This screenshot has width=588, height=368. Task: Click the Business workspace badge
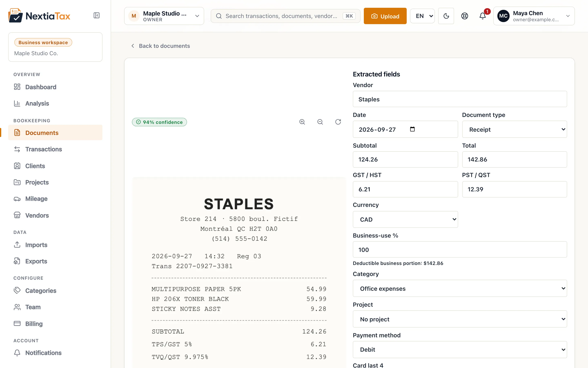43,42
